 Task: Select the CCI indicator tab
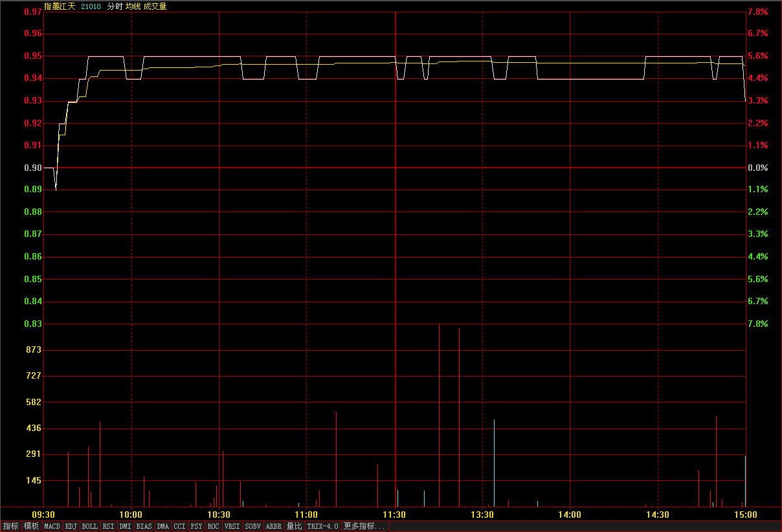point(180,526)
